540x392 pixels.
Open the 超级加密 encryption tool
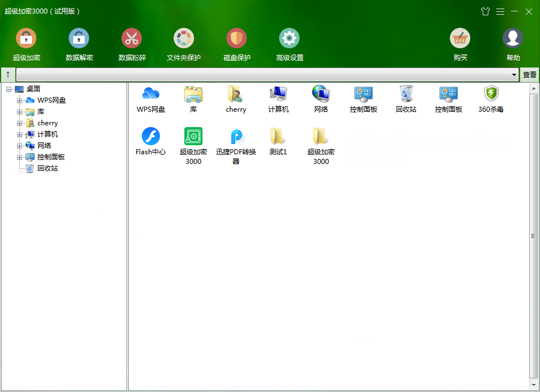pyautogui.click(x=26, y=44)
